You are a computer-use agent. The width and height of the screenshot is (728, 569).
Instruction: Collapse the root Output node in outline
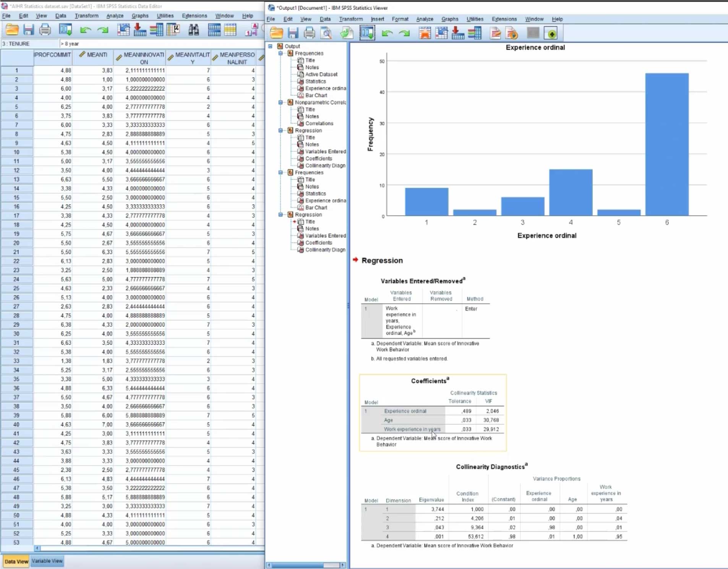coord(270,46)
